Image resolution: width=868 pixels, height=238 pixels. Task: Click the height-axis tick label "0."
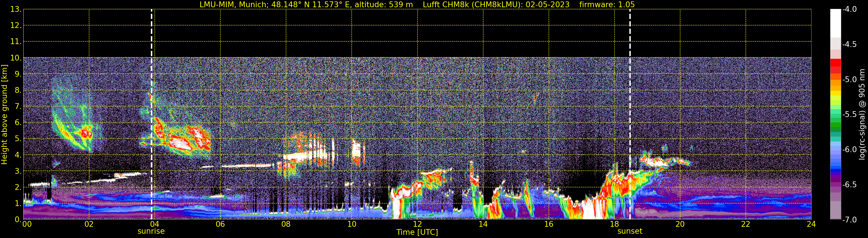(x=18, y=220)
